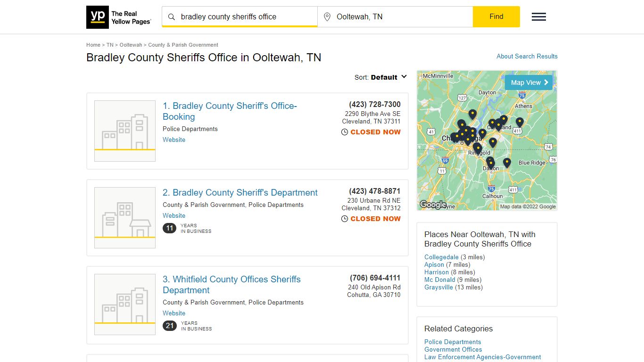Click the Map View button

point(528,82)
